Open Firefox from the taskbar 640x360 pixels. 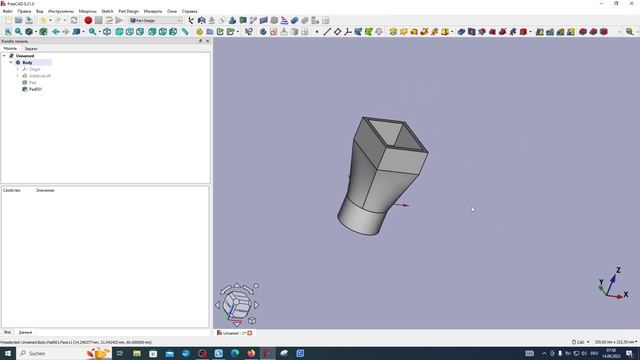(x=251, y=353)
